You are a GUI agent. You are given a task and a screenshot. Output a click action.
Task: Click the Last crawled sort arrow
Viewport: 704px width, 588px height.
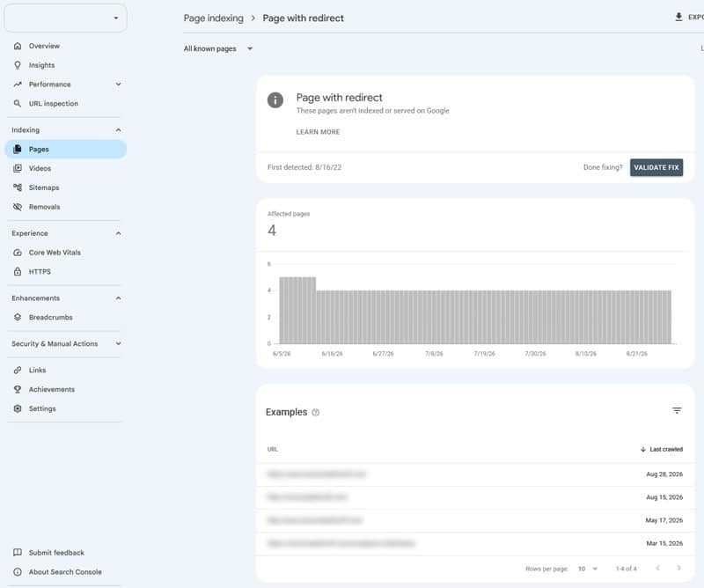click(643, 449)
